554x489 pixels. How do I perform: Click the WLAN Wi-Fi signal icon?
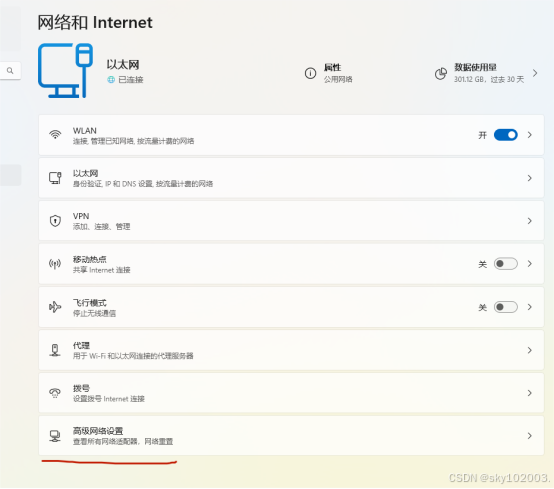[x=55, y=135]
